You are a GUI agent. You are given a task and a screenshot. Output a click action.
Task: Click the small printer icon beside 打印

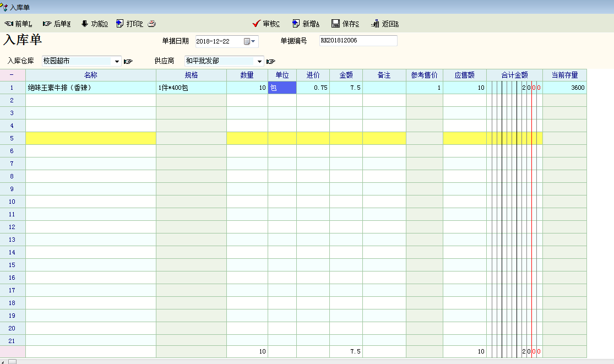(x=152, y=24)
